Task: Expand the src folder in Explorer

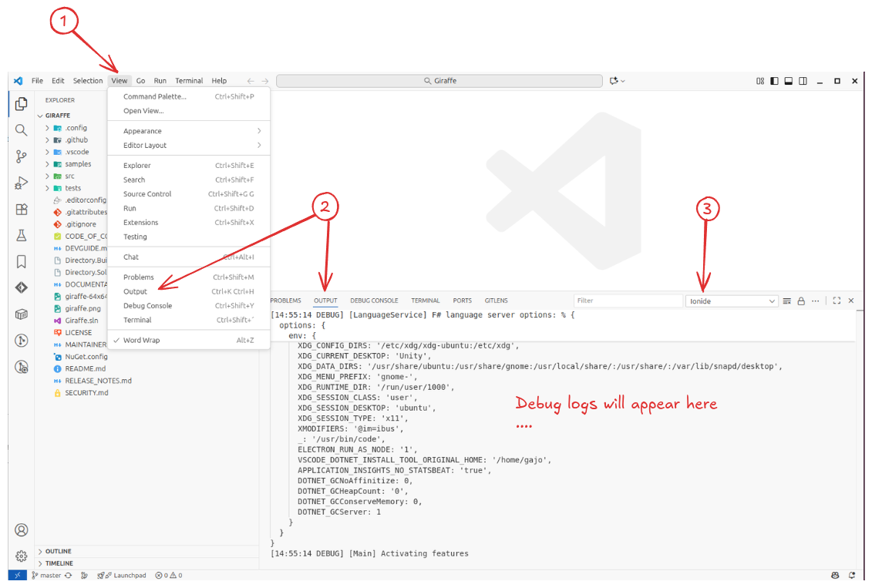Action: click(x=69, y=176)
